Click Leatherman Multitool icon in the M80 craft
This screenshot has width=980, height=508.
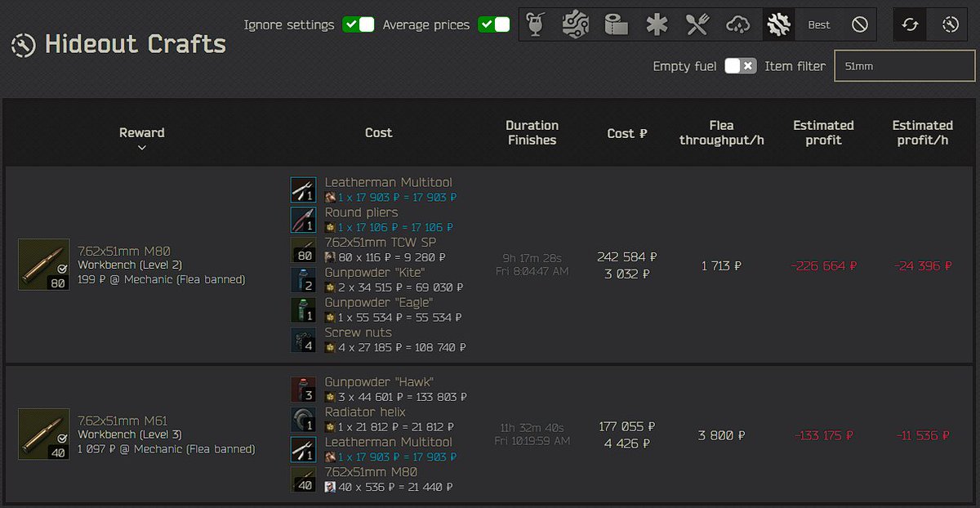click(303, 189)
